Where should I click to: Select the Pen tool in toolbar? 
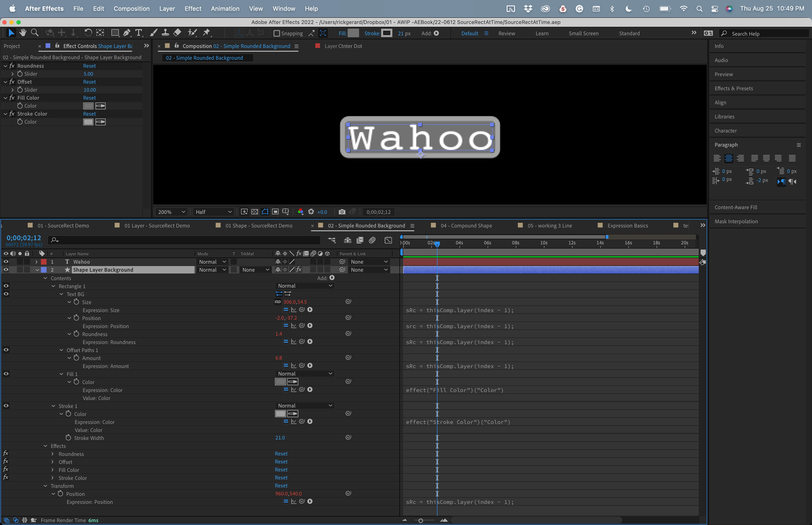127,33
